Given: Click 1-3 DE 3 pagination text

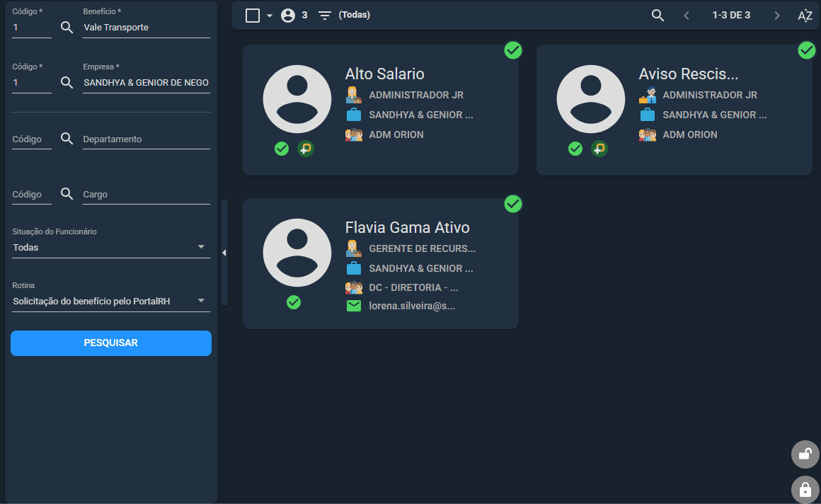Looking at the screenshot, I should 731,15.
